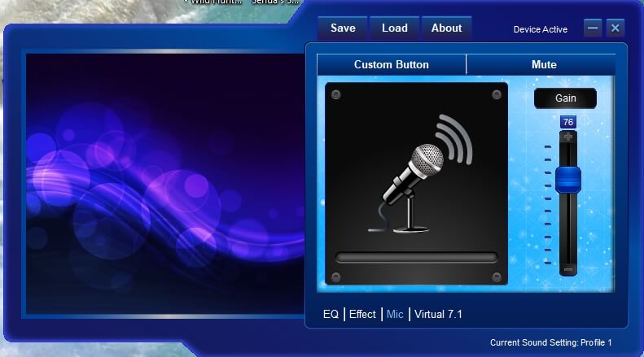The height and width of the screenshot is (357, 644).
Task: Click the microphone icon
Action: 420,174
